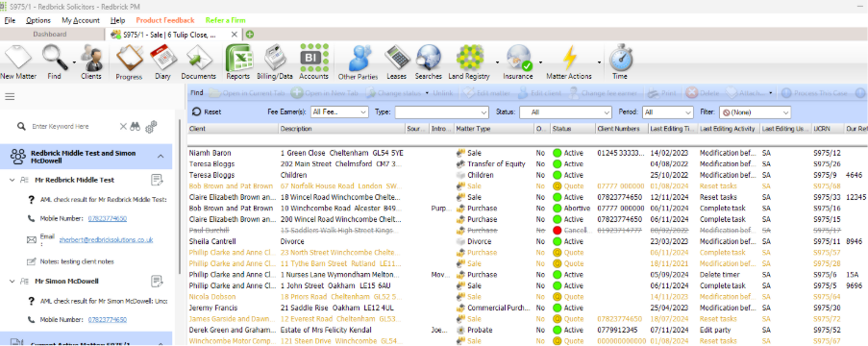This screenshot has height=346, width=868.
Task: Open the Find dropdown arrow in toolbar
Action: [x=74, y=62]
